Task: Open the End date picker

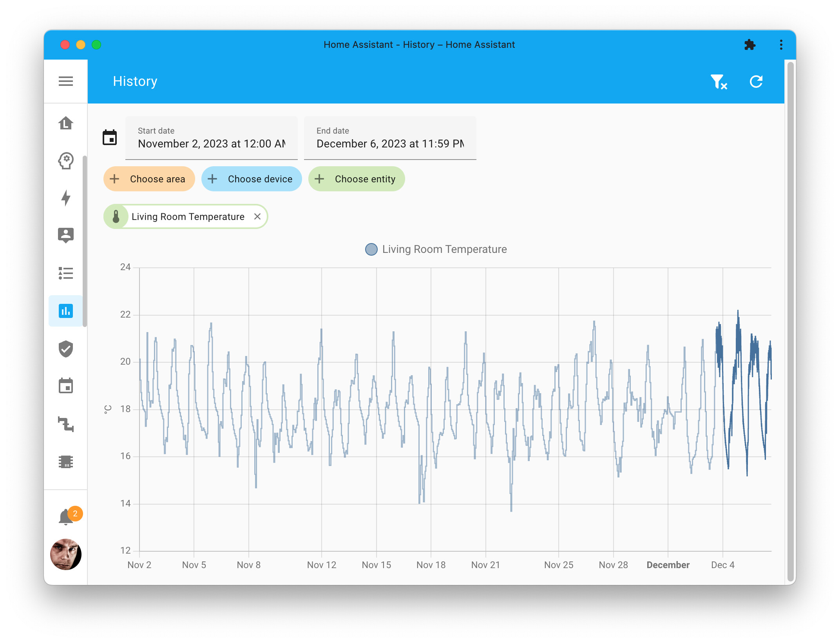Action: tap(390, 143)
